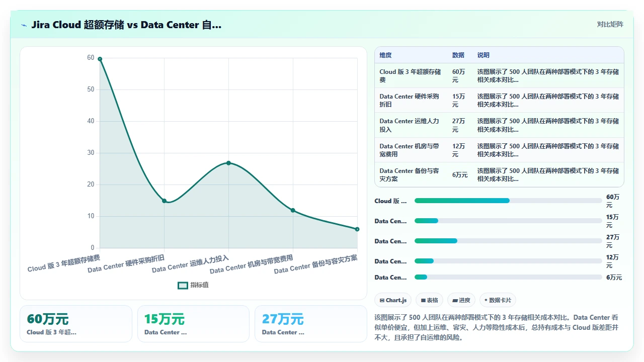Click the 60万元 progress bar

(x=508, y=201)
